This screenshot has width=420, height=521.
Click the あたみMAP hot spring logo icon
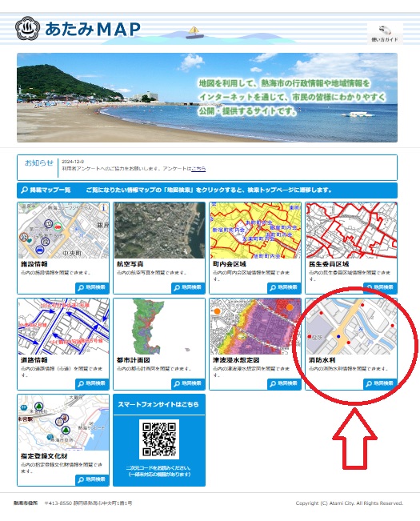point(27,29)
